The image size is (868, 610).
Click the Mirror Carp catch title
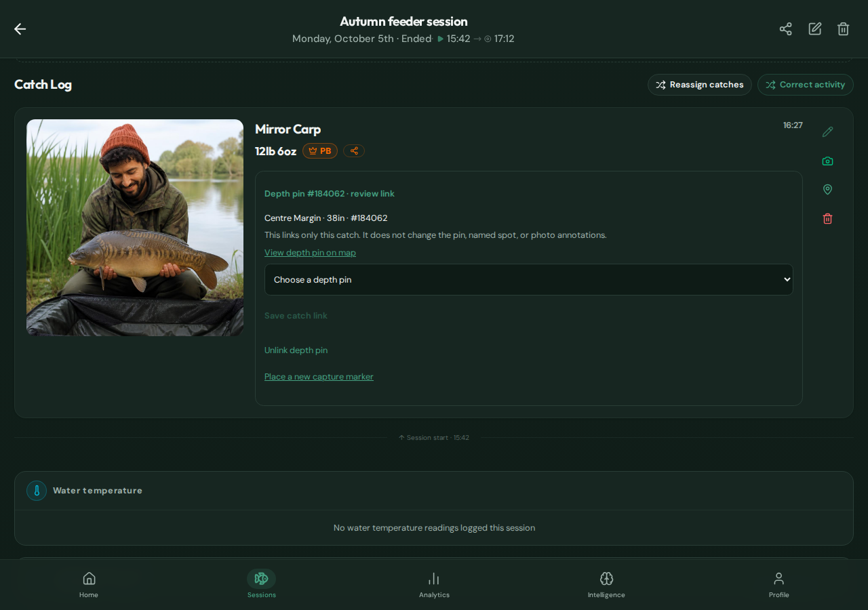[x=288, y=129]
